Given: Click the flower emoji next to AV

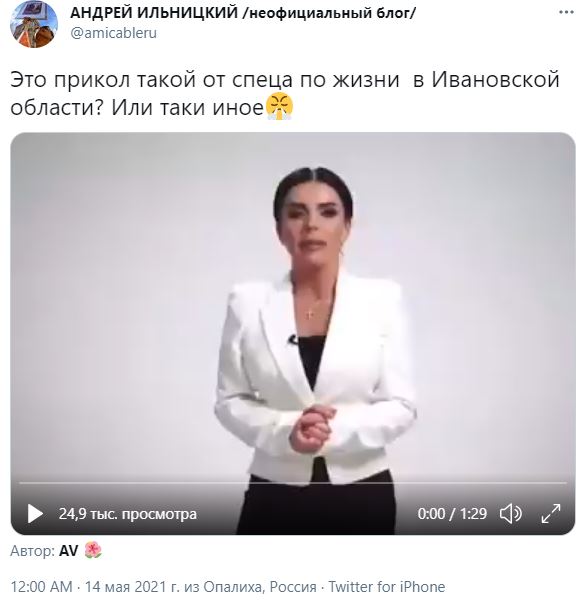Looking at the screenshot, I should click(93, 550).
